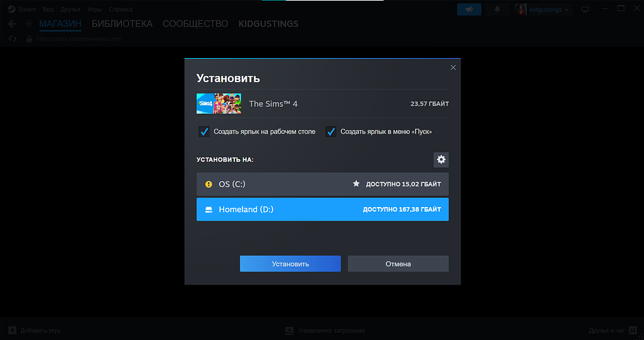
Task: Switch to the МАГАЗИН tab
Action: [60, 24]
